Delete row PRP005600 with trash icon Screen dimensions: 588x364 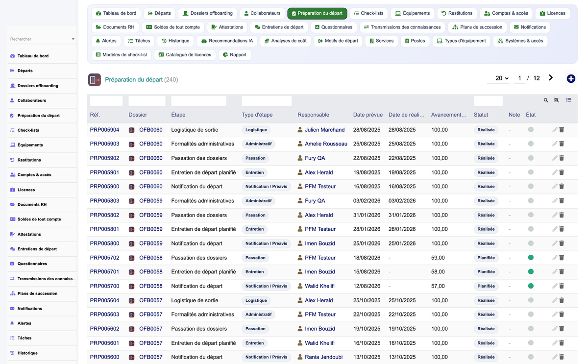coord(562,357)
